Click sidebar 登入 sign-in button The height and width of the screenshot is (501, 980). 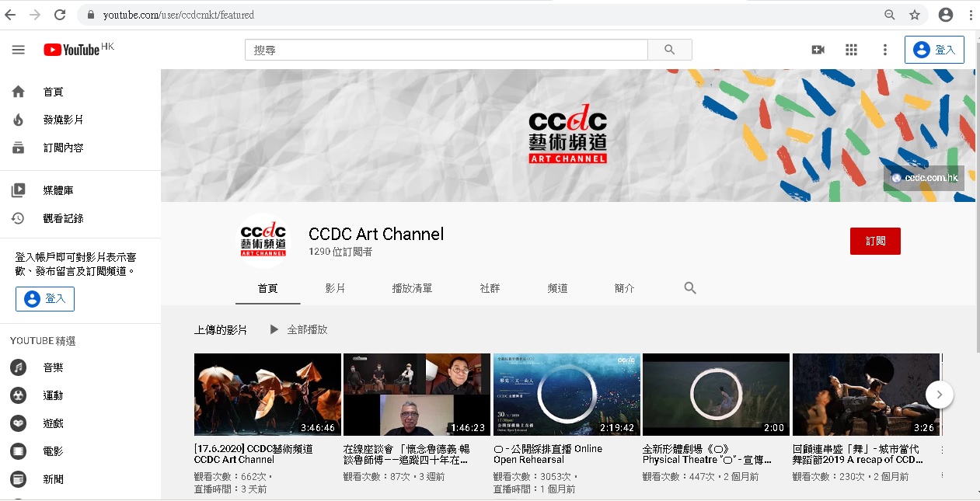point(45,299)
